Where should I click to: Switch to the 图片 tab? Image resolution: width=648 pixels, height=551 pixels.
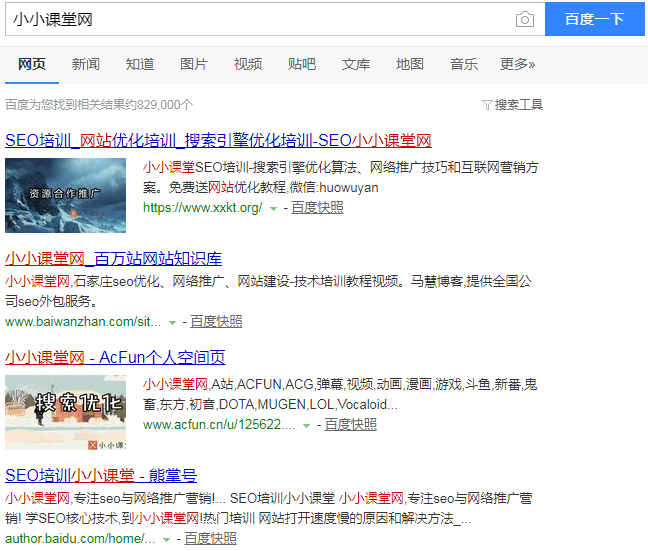194,64
